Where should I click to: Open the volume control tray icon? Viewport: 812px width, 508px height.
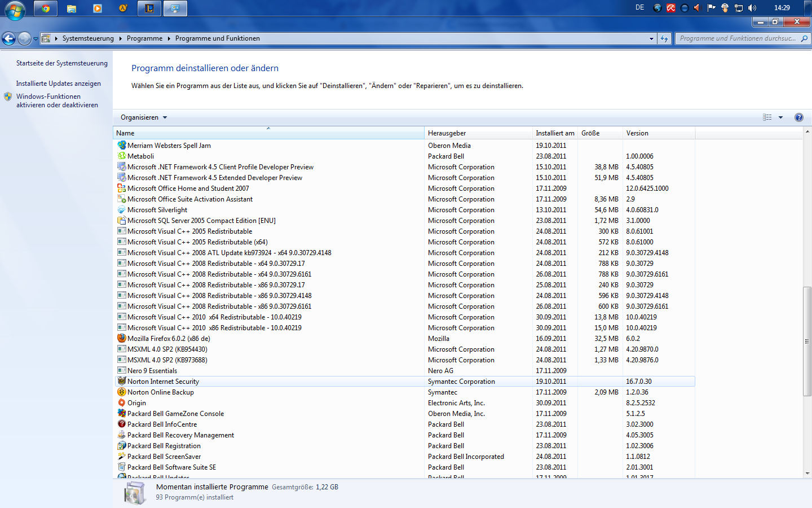[x=752, y=8]
